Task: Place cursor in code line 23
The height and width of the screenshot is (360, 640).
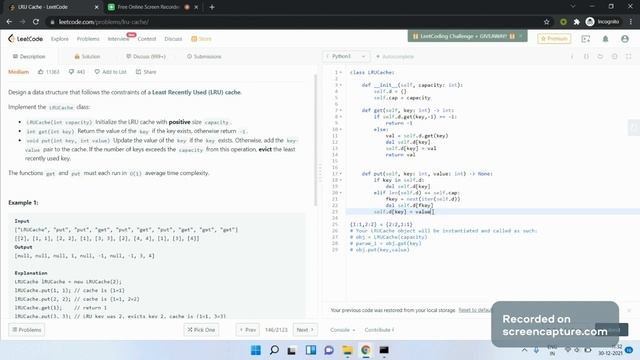Action: pyautogui.click(x=493, y=212)
